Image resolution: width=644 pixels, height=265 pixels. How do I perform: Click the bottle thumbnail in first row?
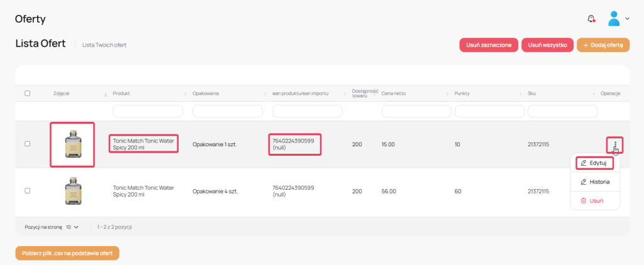coord(72,144)
